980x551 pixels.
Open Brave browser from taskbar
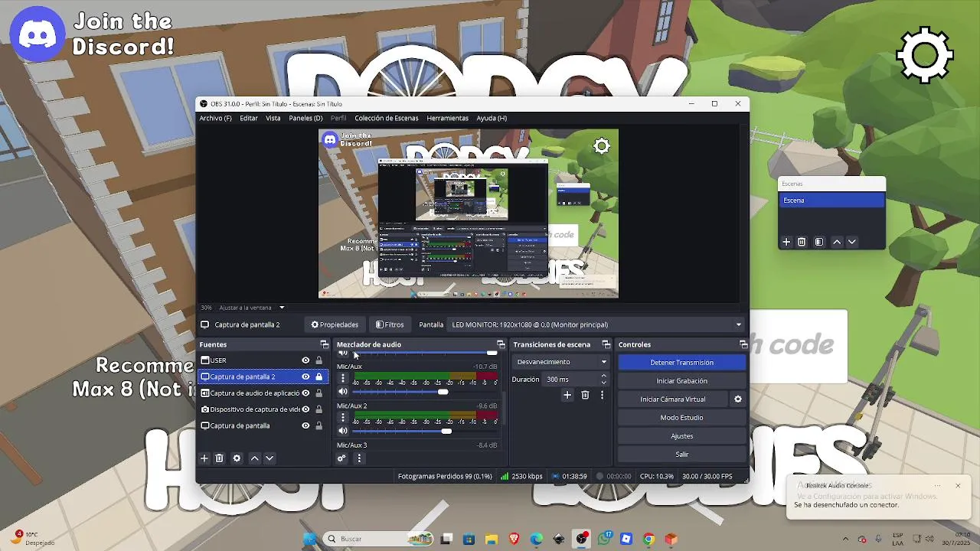click(x=514, y=539)
